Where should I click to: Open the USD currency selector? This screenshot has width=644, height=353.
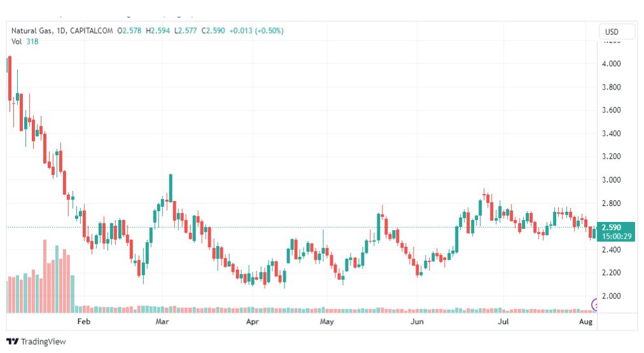(x=617, y=32)
